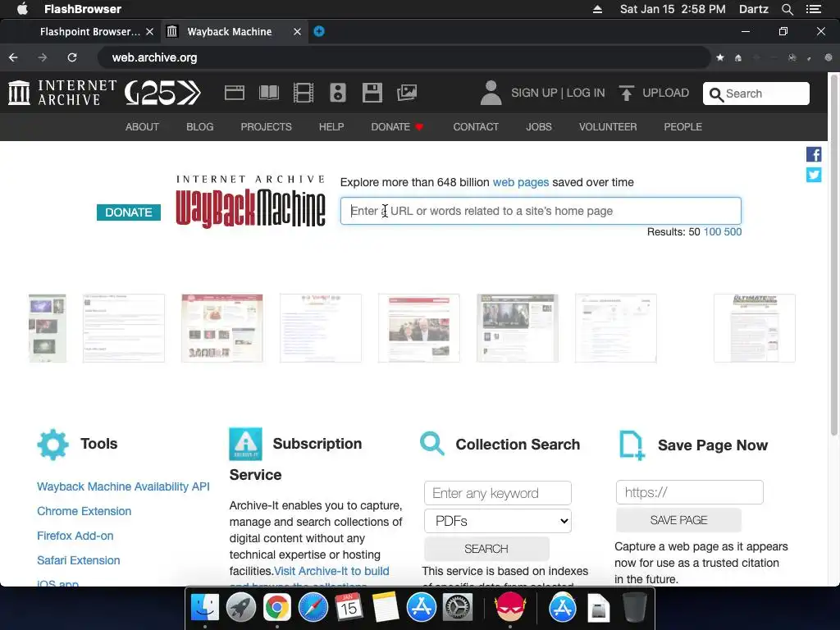
Task: Open the Images icon in header
Action: pyautogui.click(x=407, y=93)
